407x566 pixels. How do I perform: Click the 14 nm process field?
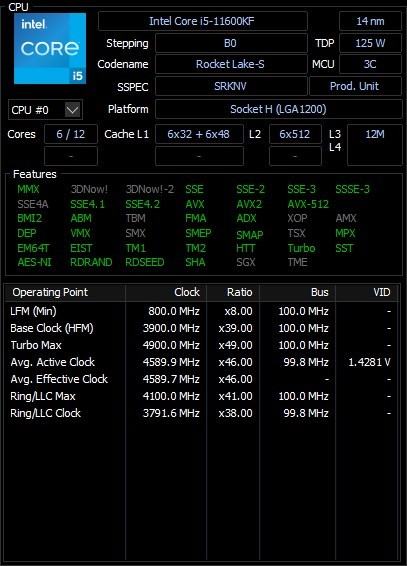click(370, 21)
